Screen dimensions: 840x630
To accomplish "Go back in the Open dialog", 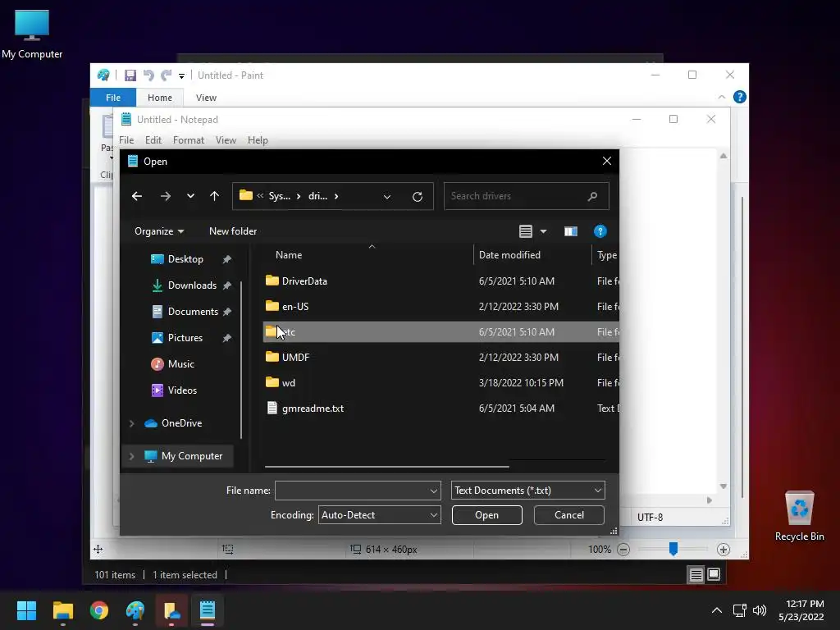I will point(137,196).
